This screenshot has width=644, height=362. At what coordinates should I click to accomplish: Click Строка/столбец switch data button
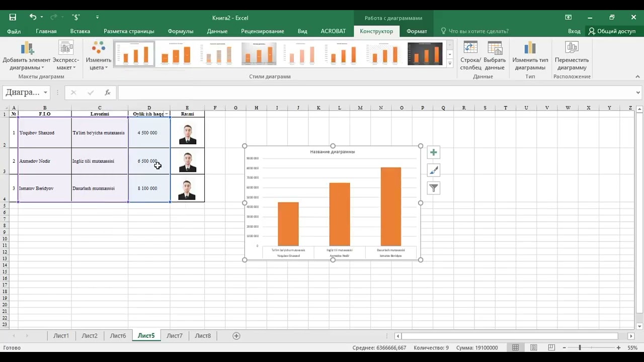coord(470,56)
